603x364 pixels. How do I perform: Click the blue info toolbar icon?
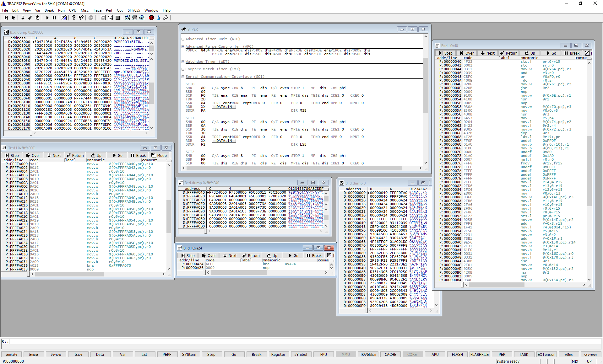pyautogui.click(x=159, y=18)
